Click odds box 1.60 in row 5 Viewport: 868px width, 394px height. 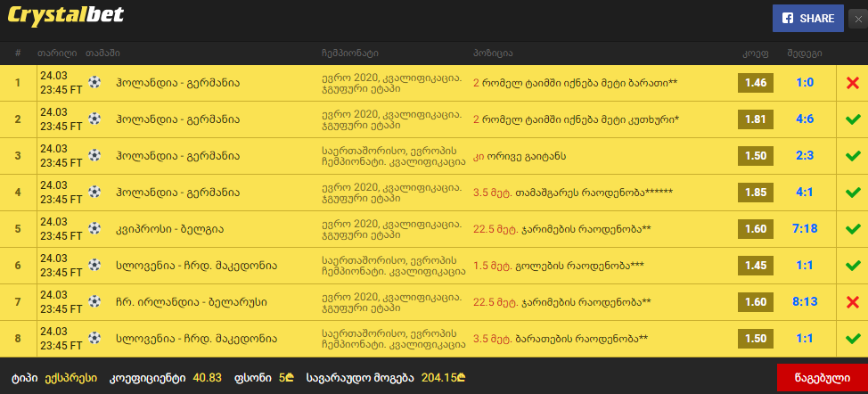(756, 229)
